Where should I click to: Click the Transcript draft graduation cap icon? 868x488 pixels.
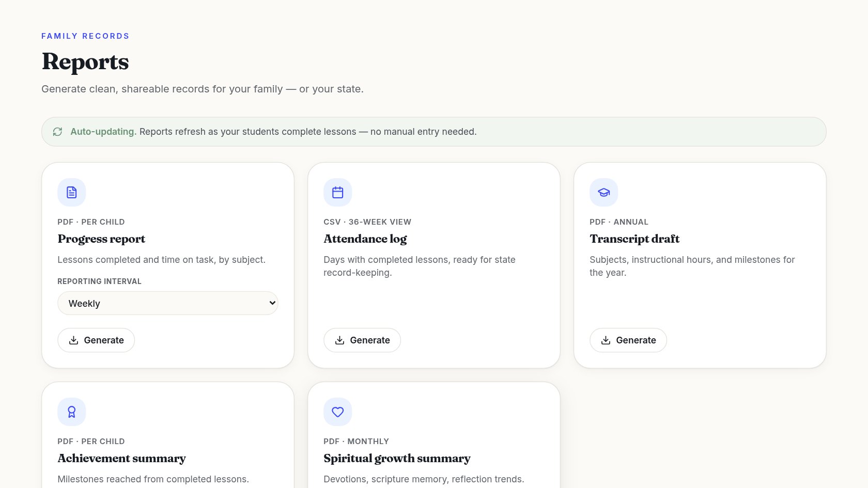coord(604,193)
